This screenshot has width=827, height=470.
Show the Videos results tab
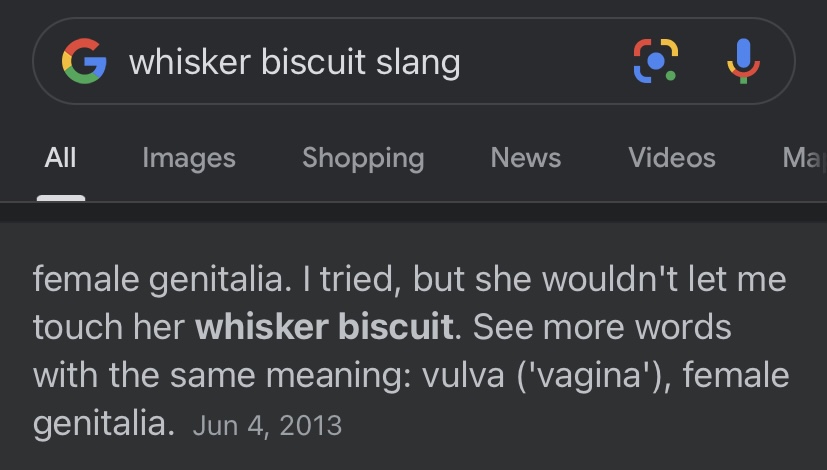[x=671, y=158]
